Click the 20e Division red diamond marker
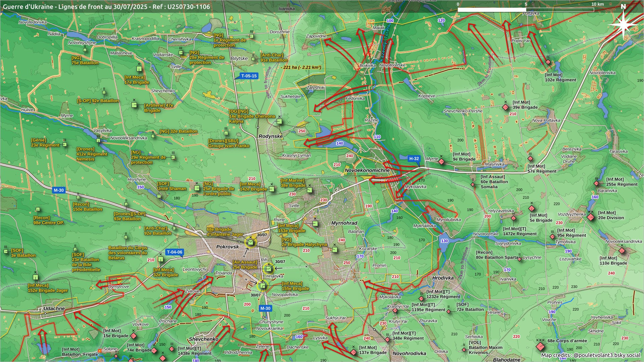The image size is (644, 362). tap(591, 217)
